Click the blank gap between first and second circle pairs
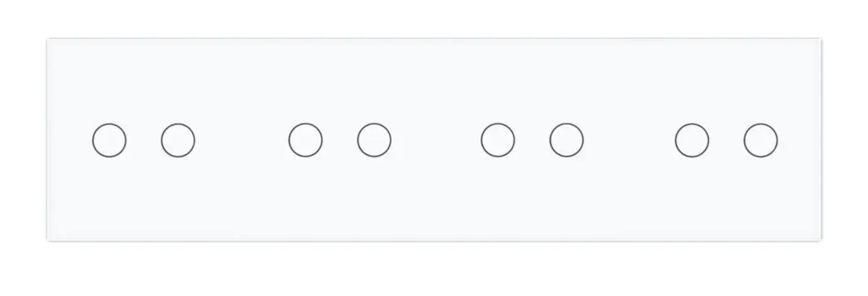 (x=242, y=140)
